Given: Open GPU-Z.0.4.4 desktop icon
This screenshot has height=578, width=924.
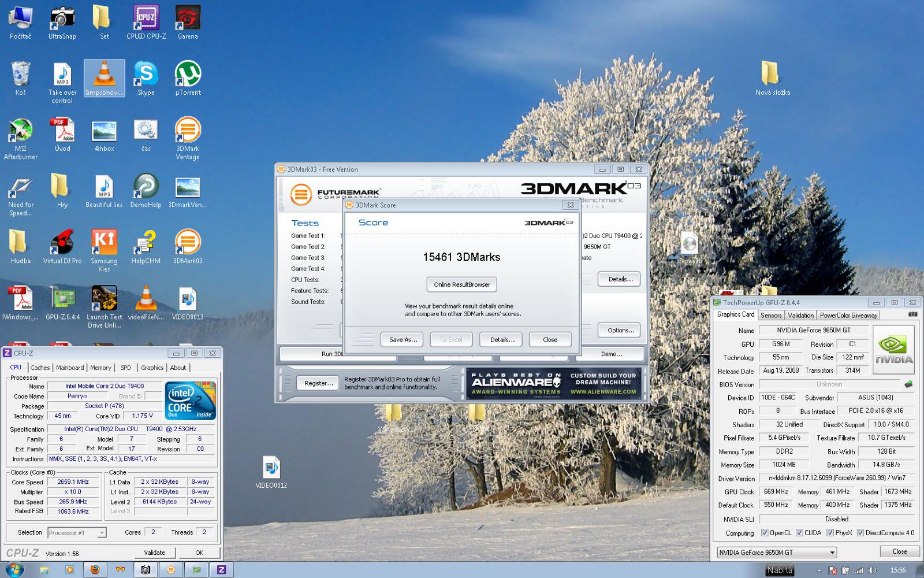Looking at the screenshot, I should pyautogui.click(x=62, y=303).
